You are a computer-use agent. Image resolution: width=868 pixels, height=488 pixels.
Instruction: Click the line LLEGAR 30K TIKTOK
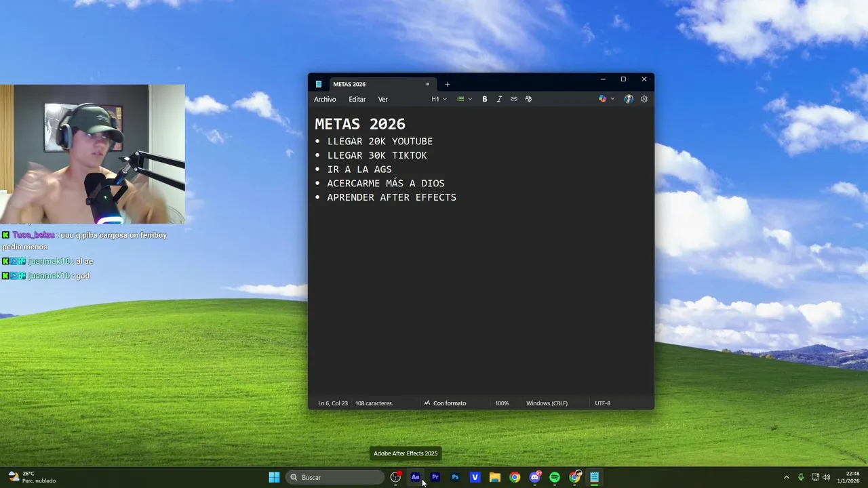pos(377,155)
